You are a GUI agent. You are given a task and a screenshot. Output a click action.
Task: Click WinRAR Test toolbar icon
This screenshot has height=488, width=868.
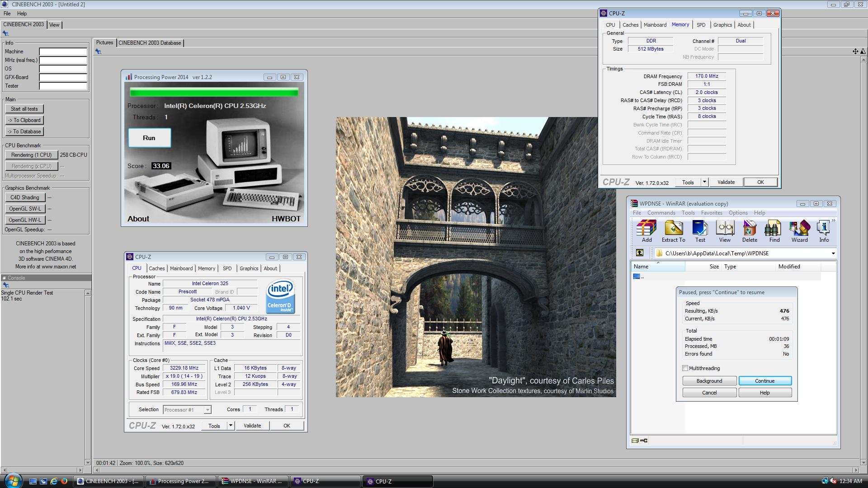tap(700, 231)
